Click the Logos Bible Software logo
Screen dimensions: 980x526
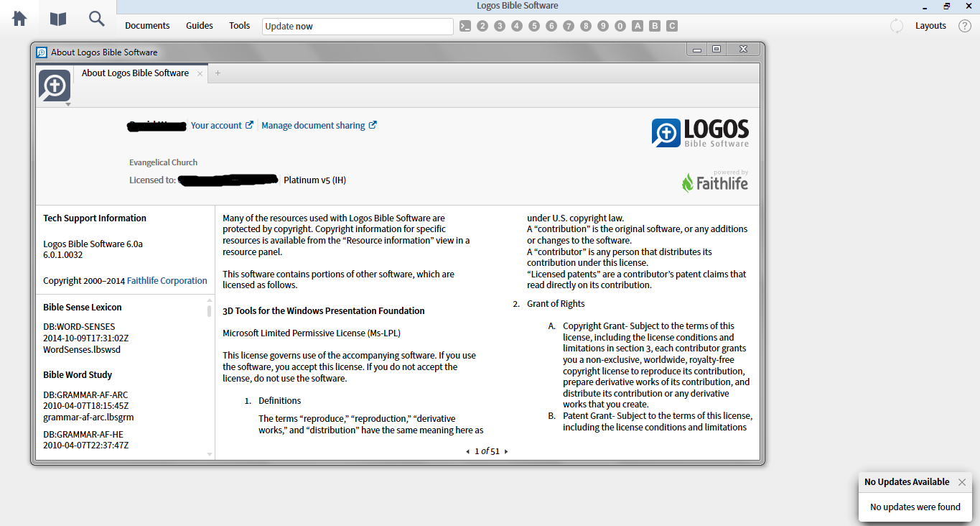(x=700, y=133)
